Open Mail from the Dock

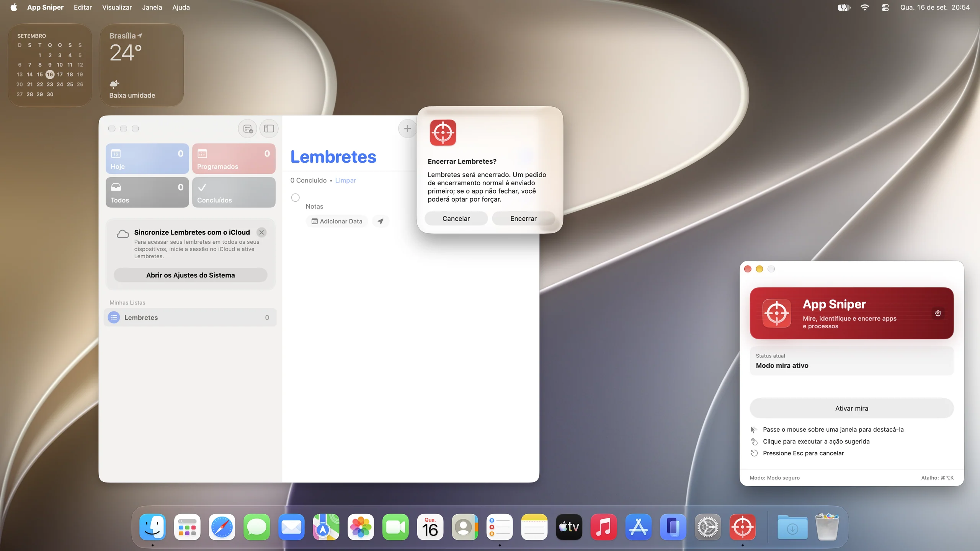pyautogui.click(x=291, y=527)
